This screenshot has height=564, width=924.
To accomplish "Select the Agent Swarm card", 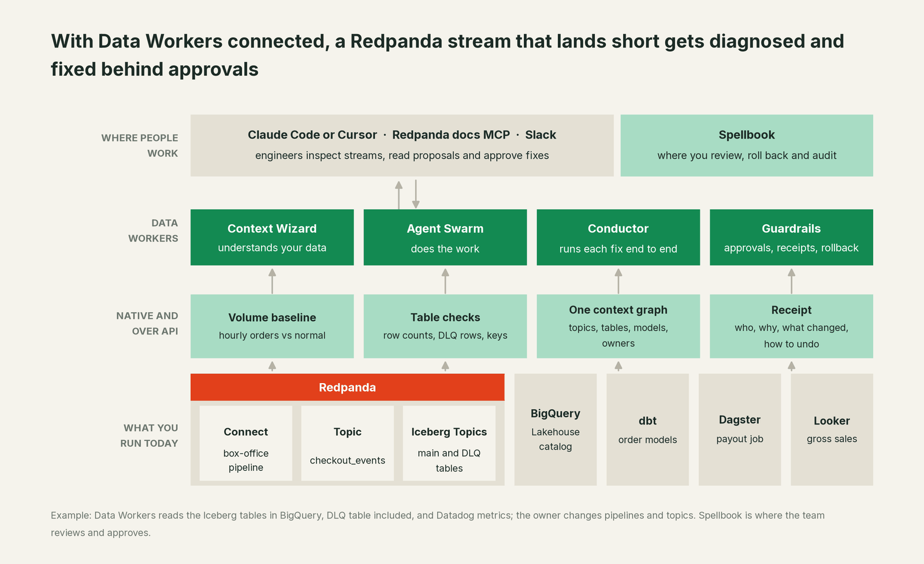I will tap(445, 238).
